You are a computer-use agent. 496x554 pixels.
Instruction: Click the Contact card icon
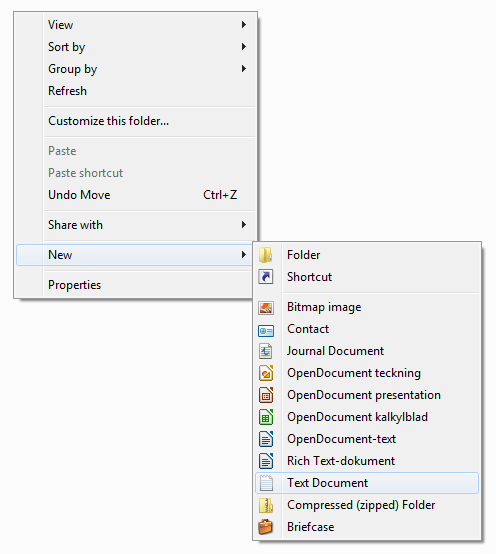tap(266, 331)
